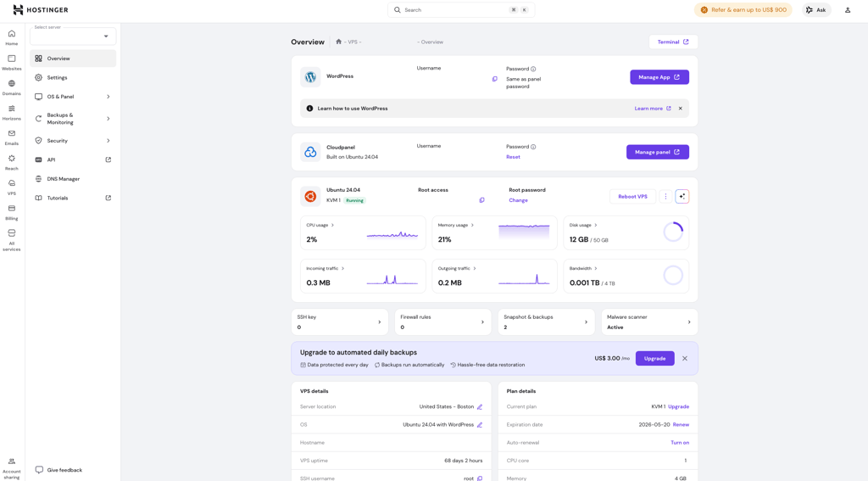Open the Snapshot & backups card
The width and height of the screenshot is (868, 481).
(547, 322)
